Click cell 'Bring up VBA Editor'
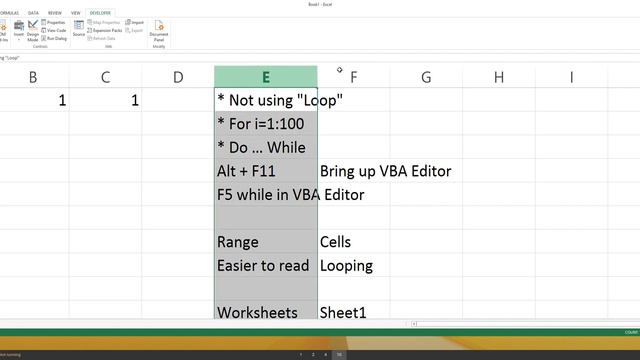 (353, 171)
